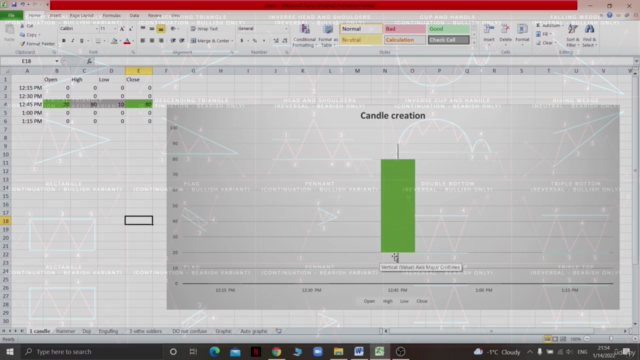
Task: Open the Hammer worksheet tab
Action: tap(65, 331)
